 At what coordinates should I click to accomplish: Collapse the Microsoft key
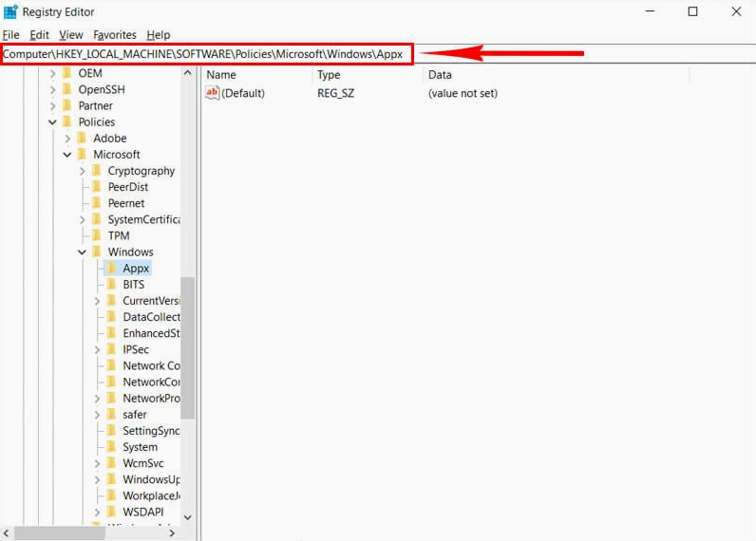(67, 155)
